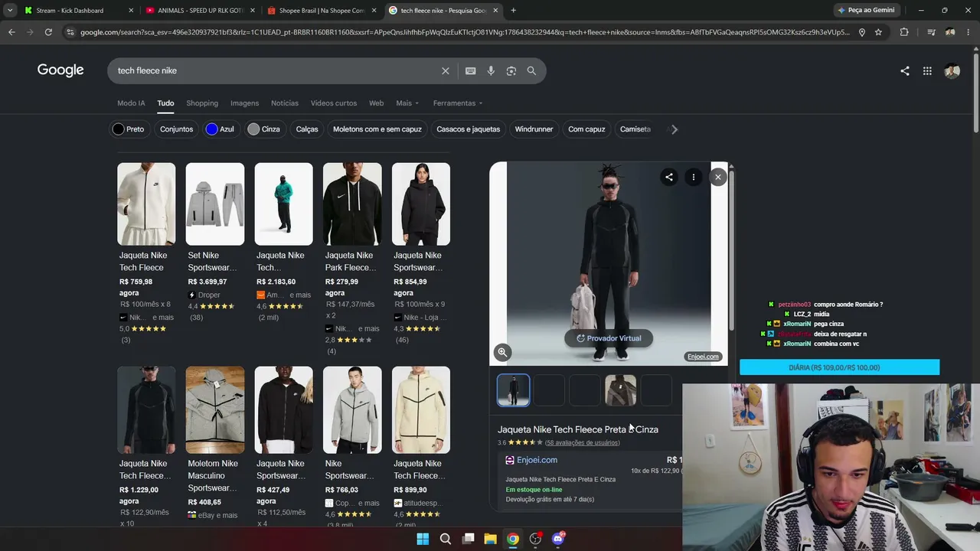This screenshot has height=551, width=980.
Task: Apply the Com capuz filter chip
Action: pyautogui.click(x=586, y=129)
